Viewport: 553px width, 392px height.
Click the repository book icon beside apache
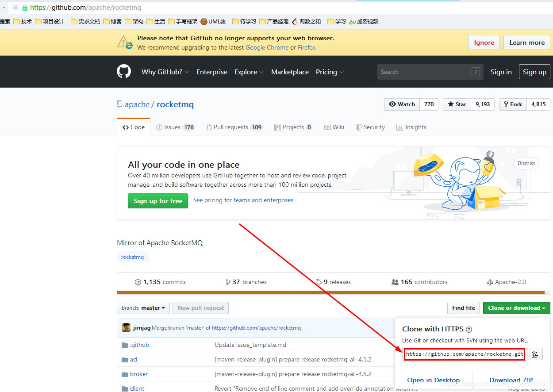tap(119, 104)
